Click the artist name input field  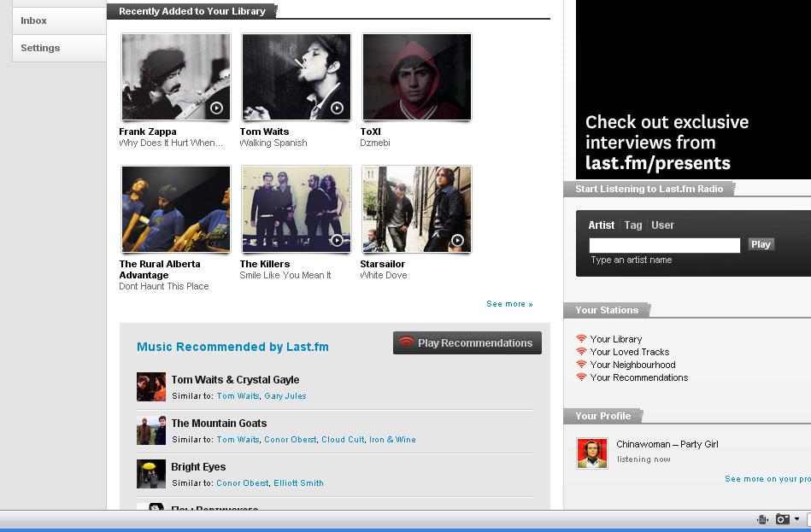665,245
